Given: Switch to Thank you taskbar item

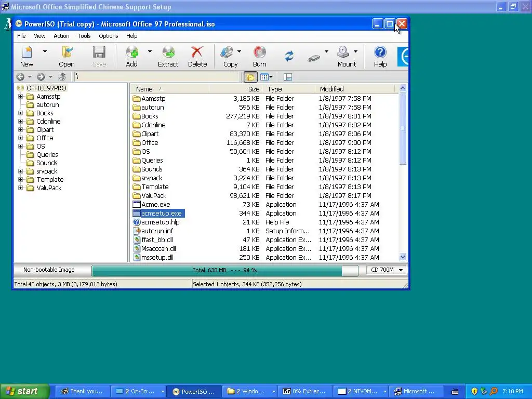Looking at the screenshot, I should [x=82, y=392].
